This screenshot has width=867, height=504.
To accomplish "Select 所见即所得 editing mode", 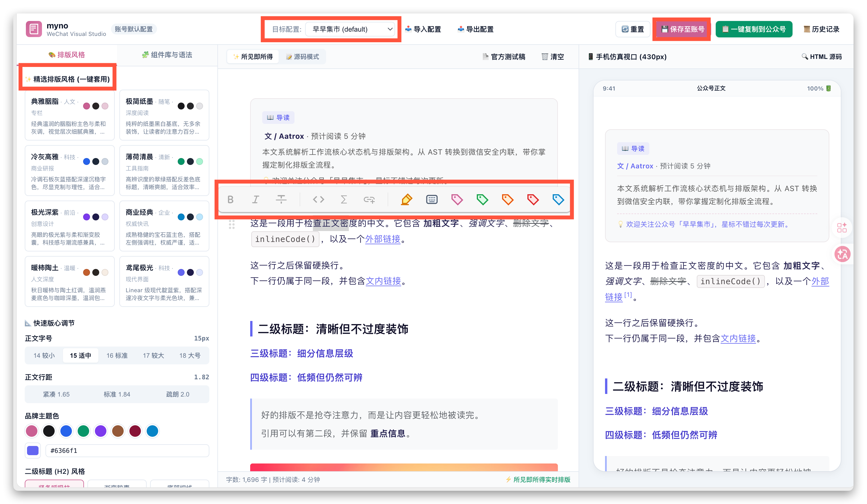I will point(253,57).
